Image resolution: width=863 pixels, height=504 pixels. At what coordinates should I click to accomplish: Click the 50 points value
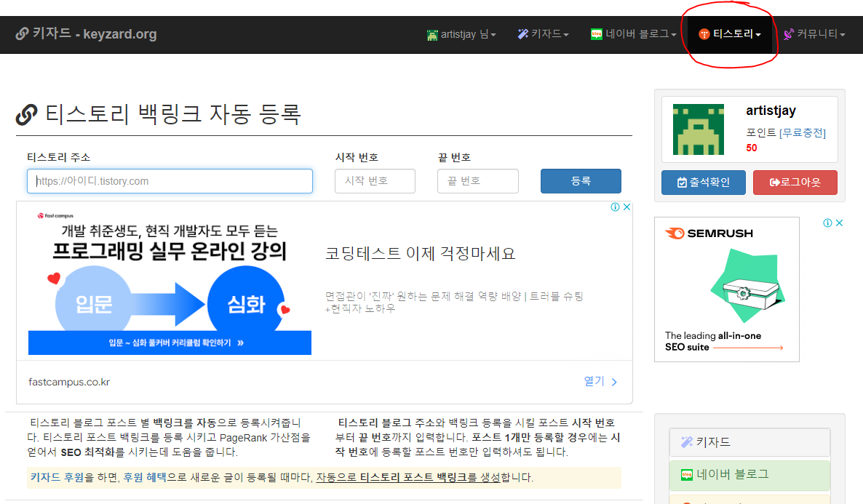[x=751, y=148]
